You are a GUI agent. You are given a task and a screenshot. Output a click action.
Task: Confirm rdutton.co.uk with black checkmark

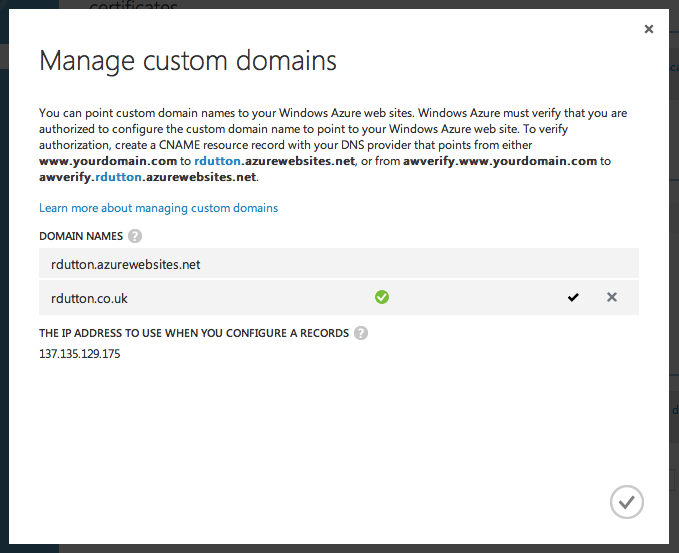click(x=573, y=298)
